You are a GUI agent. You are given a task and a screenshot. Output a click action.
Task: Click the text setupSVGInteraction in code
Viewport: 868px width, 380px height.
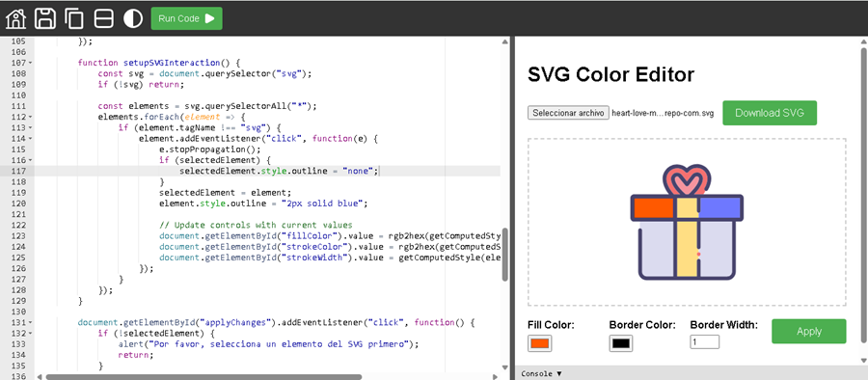[x=173, y=63]
